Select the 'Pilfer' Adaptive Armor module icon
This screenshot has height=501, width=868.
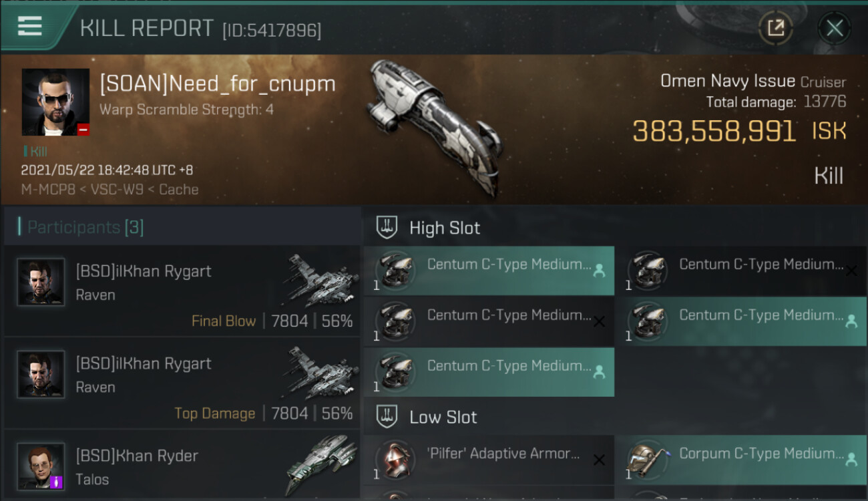pos(395,460)
